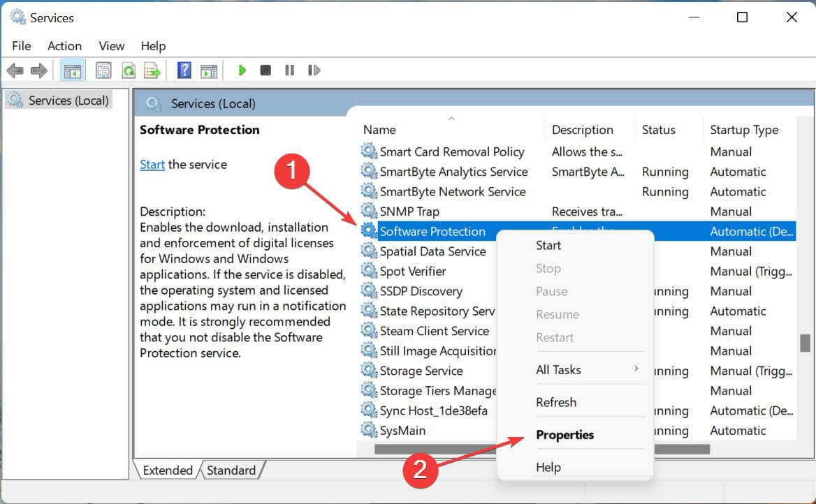This screenshot has width=816, height=504.
Task: Toggle the Show/Hide Action Pane icon
Action: tap(209, 71)
